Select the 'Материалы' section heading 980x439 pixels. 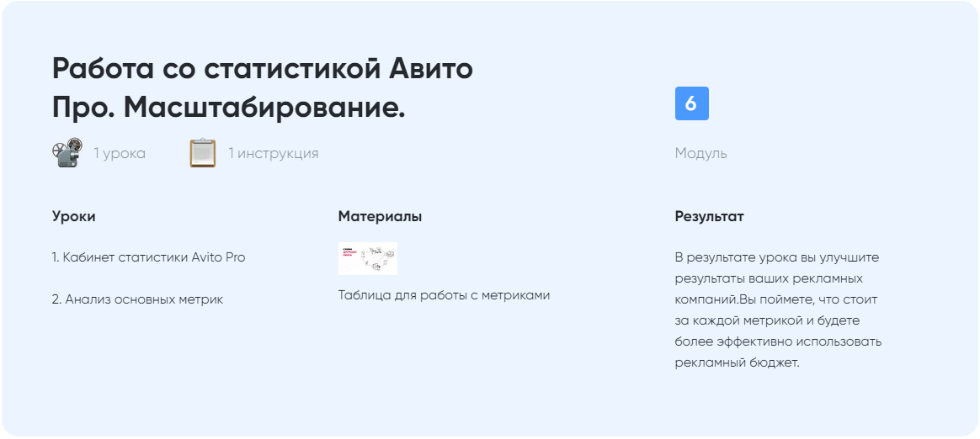click(380, 216)
